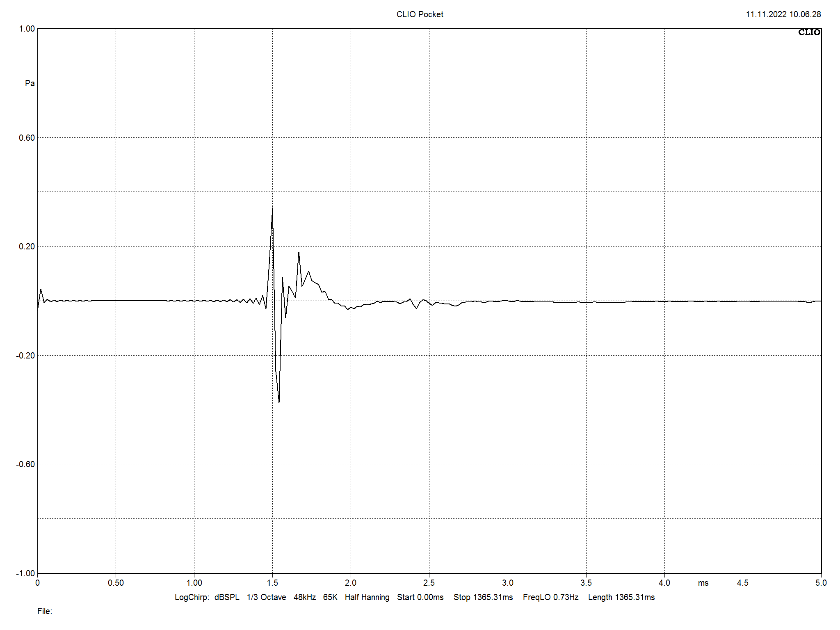The image size is (840, 630).
Task: Click the Half Hanning window text
Action: pyautogui.click(x=367, y=597)
